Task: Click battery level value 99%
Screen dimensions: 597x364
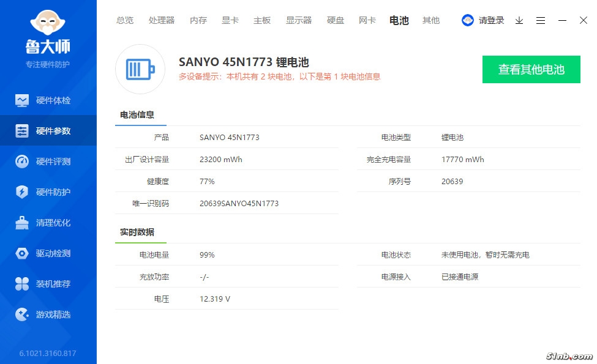Action: coord(207,255)
